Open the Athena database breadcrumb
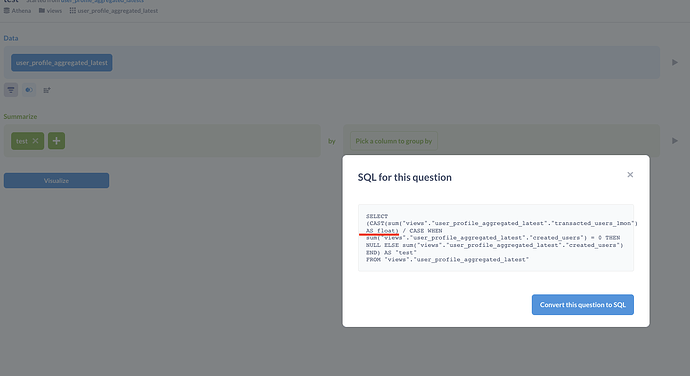690x376 pixels. tap(18, 11)
